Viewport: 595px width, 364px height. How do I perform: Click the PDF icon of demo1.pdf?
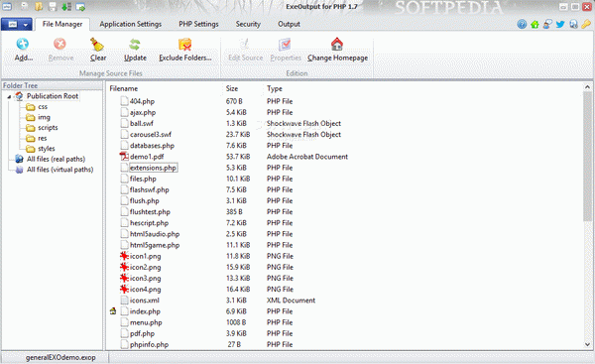point(124,157)
